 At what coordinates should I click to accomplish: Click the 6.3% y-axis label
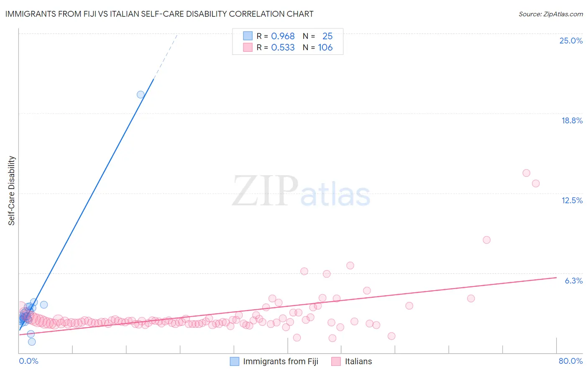[574, 281]
